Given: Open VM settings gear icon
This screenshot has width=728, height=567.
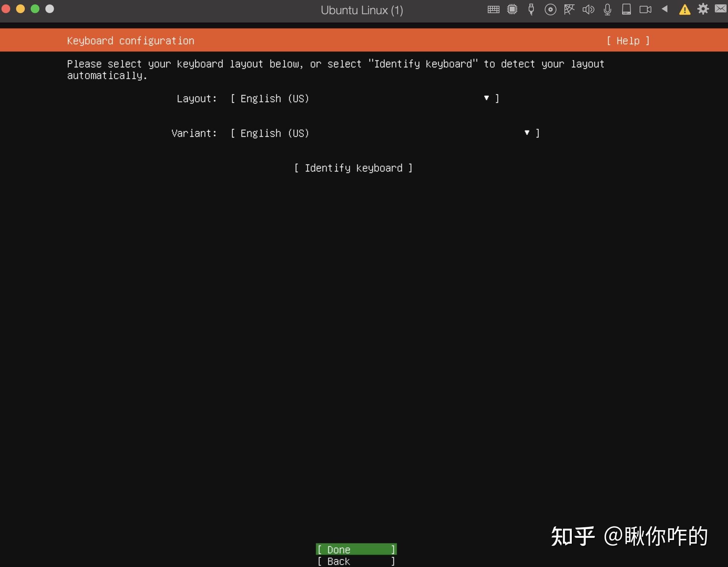Looking at the screenshot, I should [x=703, y=9].
